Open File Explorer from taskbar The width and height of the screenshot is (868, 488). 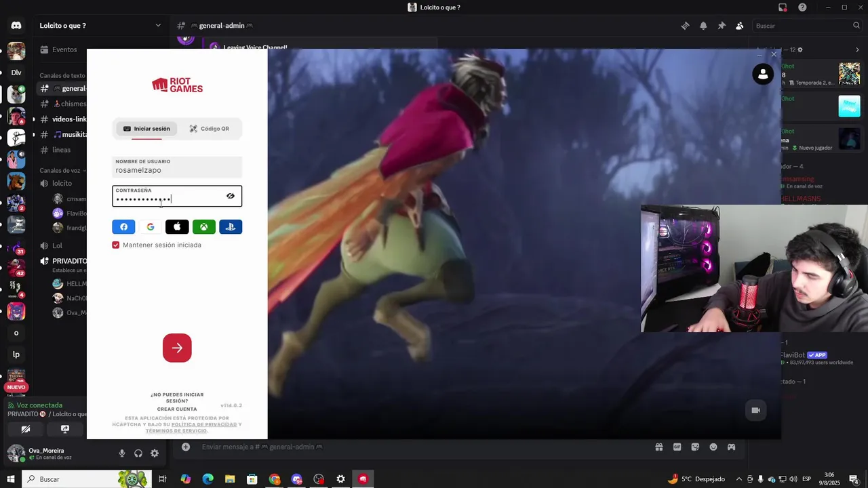230,479
